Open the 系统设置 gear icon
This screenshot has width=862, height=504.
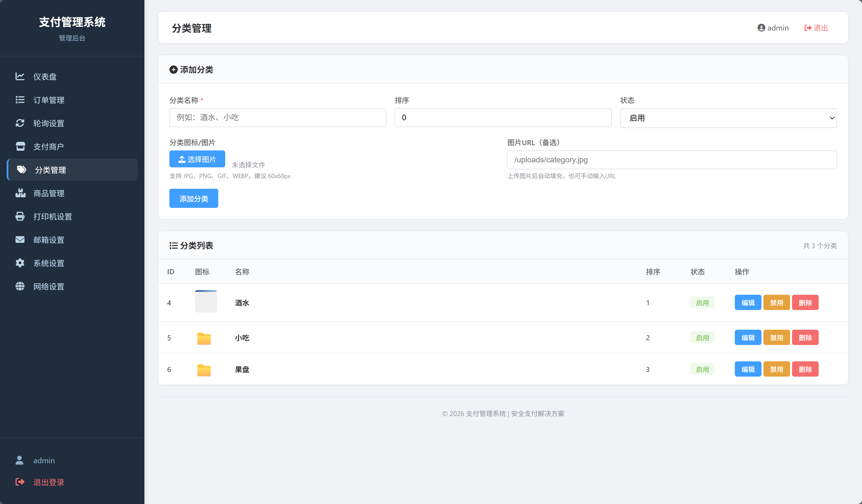point(20,263)
